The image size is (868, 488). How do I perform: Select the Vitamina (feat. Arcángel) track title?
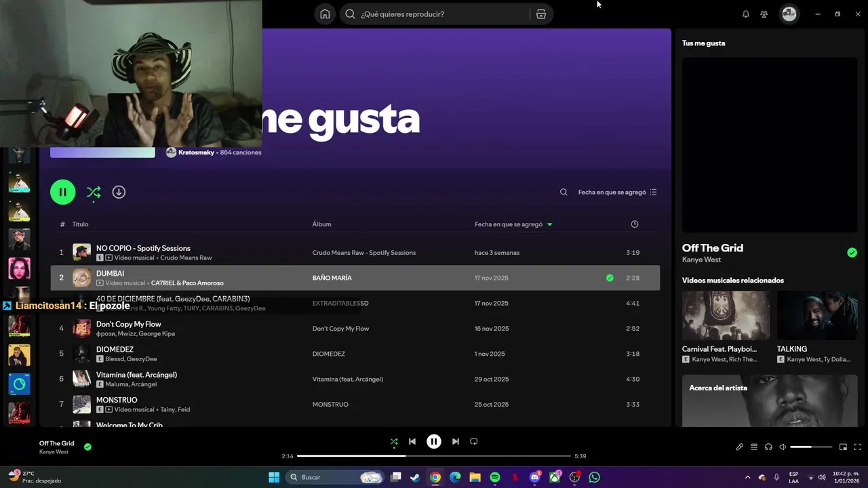pyautogui.click(x=136, y=375)
